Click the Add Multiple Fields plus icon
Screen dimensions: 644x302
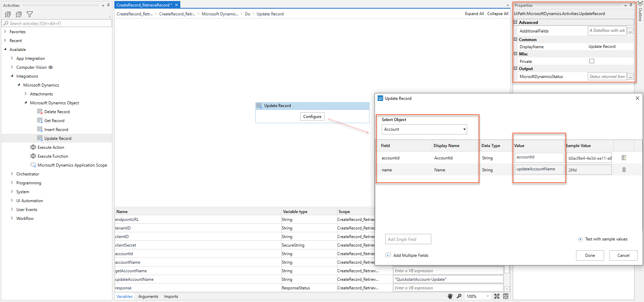pos(388,255)
